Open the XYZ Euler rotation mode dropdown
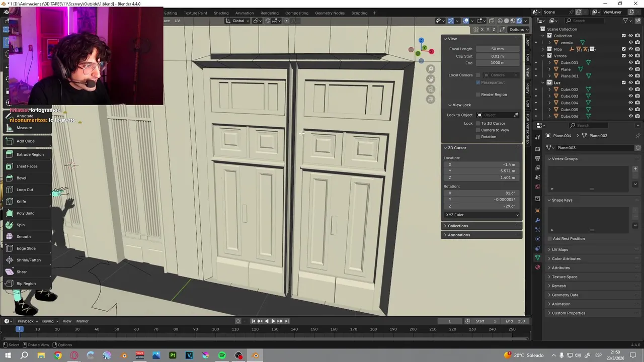The image size is (644, 362). click(x=482, y=215)
